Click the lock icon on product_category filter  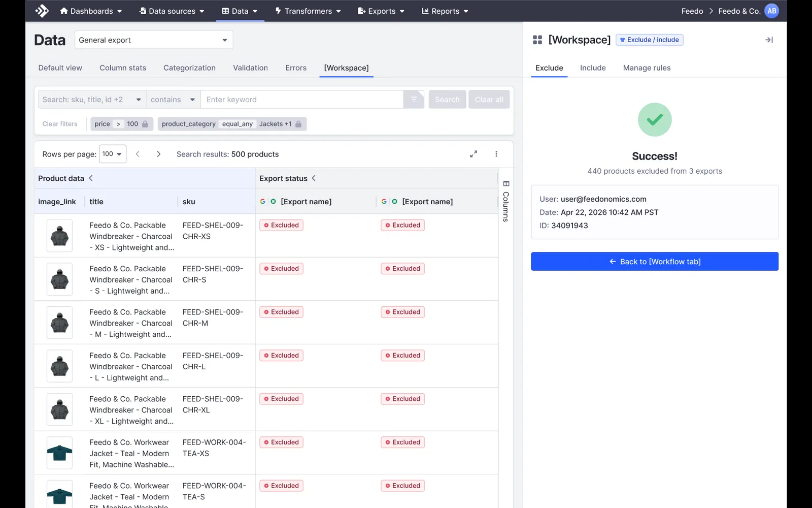coord(298,124)
